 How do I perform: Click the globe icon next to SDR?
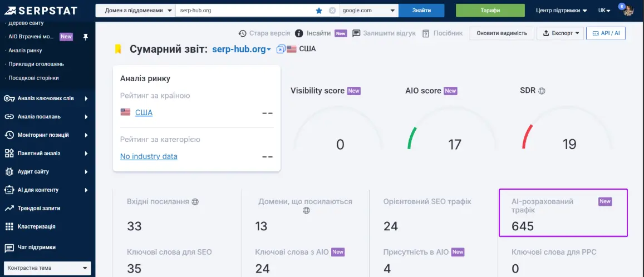(542, 91)
